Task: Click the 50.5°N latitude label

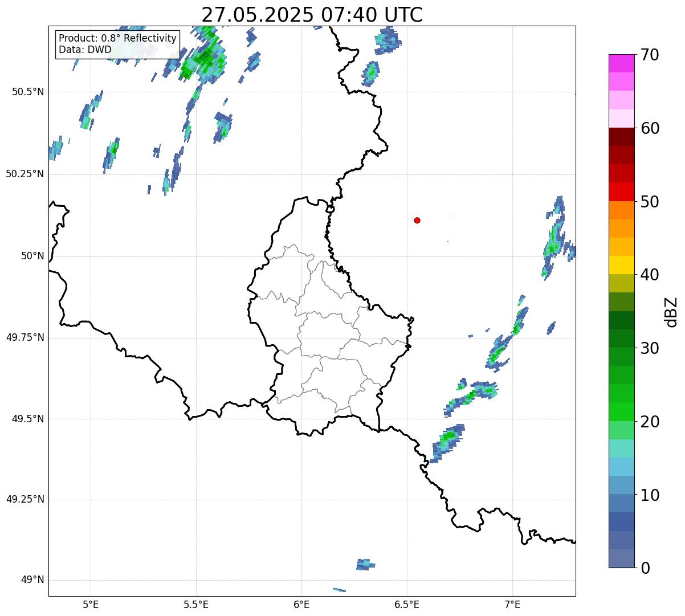Action: coord(28,92)
